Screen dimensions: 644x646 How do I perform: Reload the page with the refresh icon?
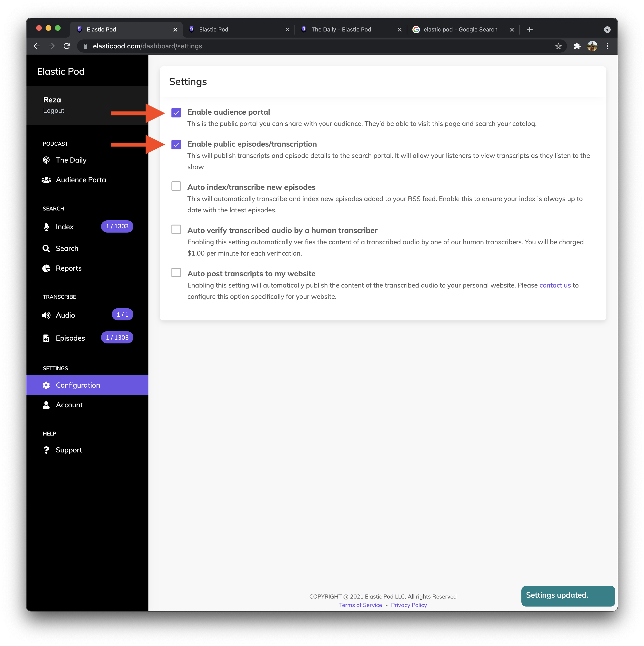coord(67,46)
